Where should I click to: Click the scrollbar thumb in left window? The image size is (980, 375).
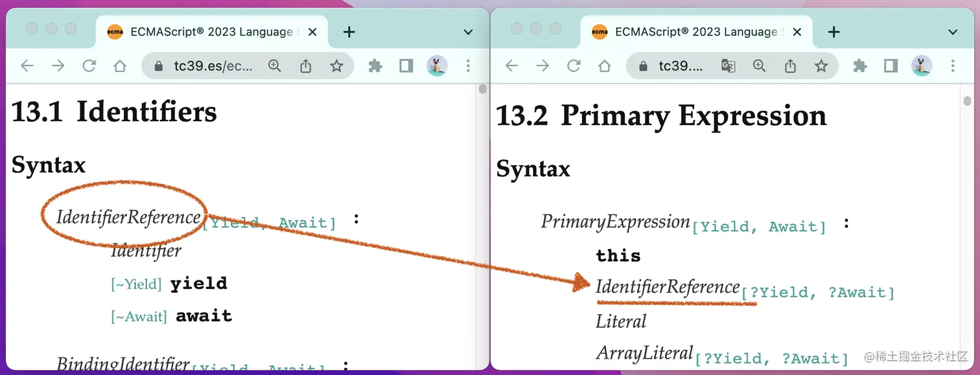(x=482, y=89)
